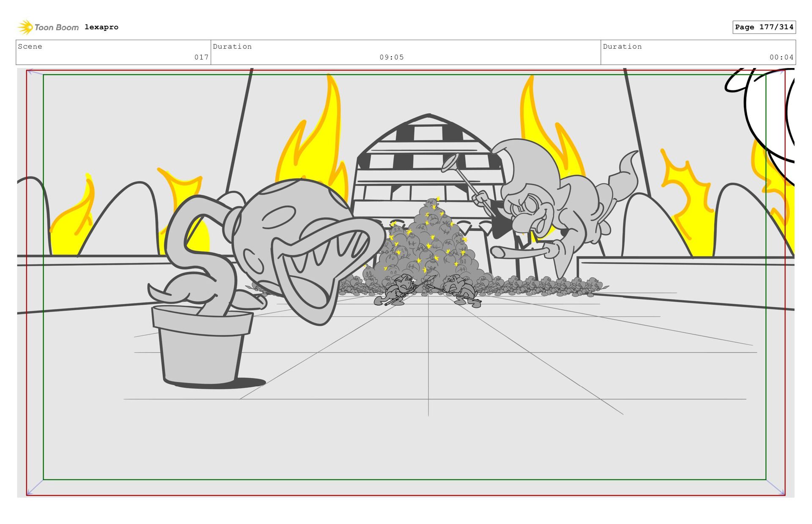The image size is (812, 524).
Task: Click the 'Duration' label above 00:04
Action: (622, 46)
